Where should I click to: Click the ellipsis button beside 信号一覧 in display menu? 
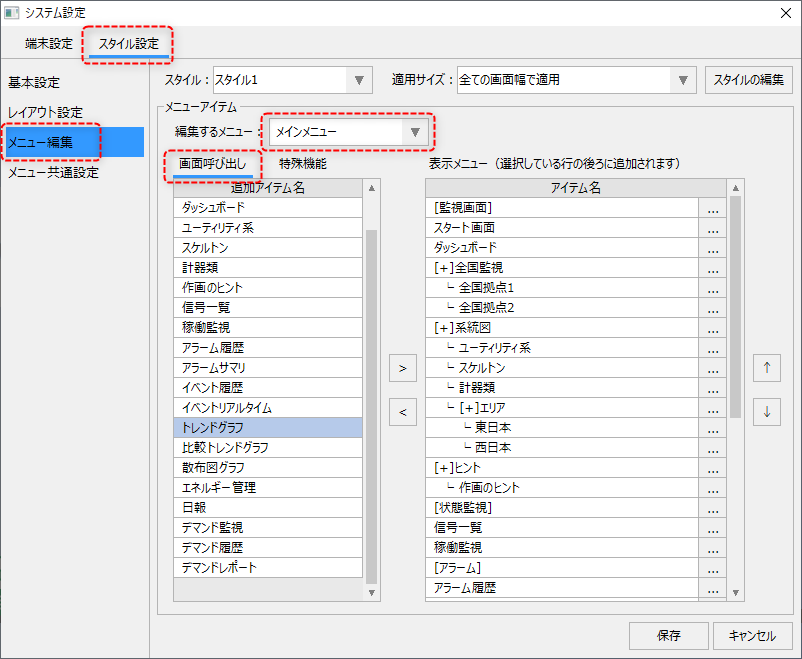point(712,528)
